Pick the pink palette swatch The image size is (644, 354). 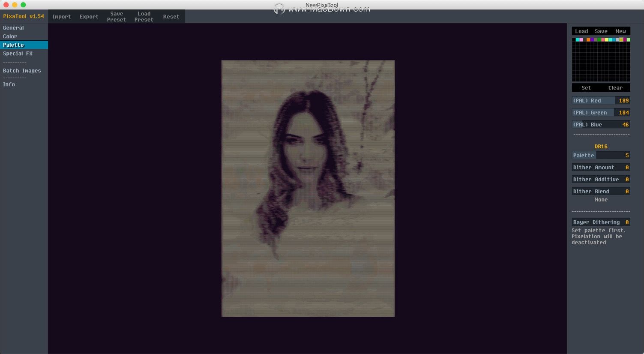tap(581, 40)
